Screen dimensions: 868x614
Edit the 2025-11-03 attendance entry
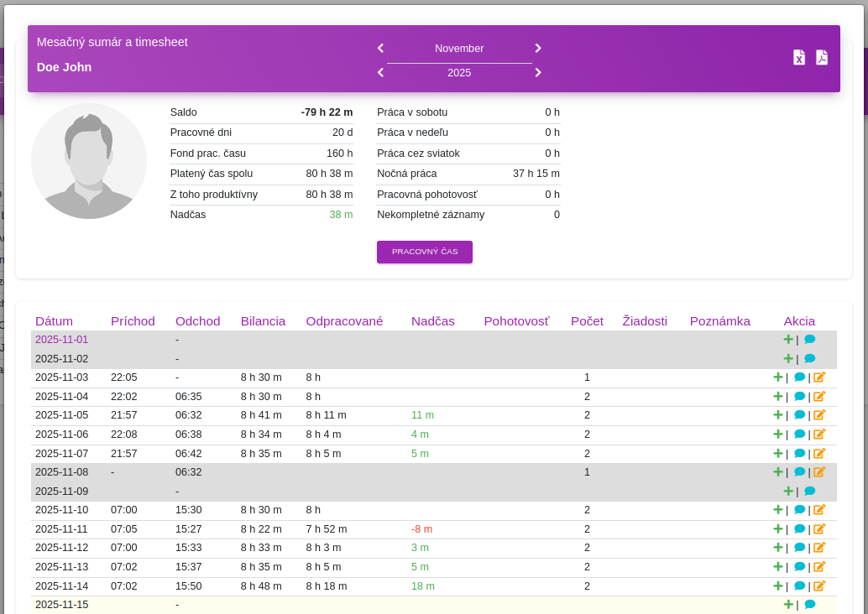819,377
